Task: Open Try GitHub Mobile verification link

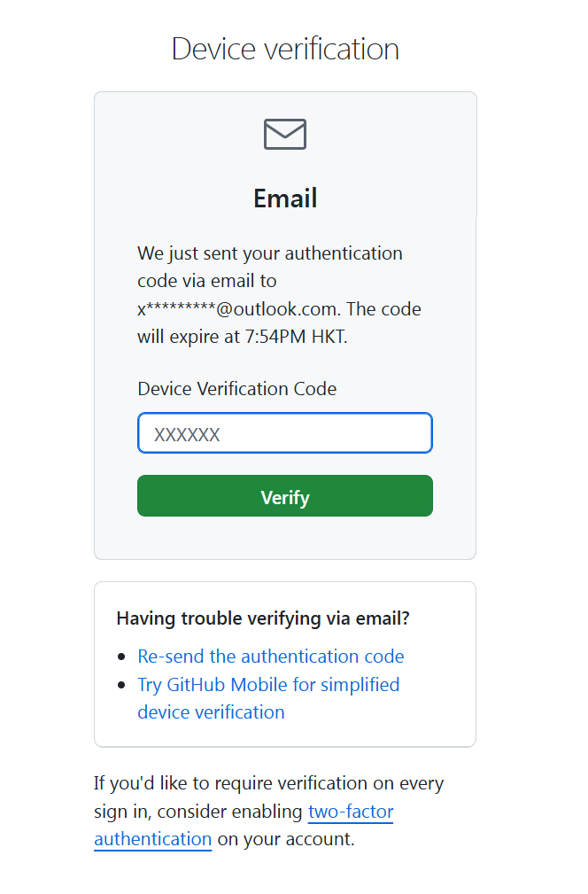Action: [268, 685]
